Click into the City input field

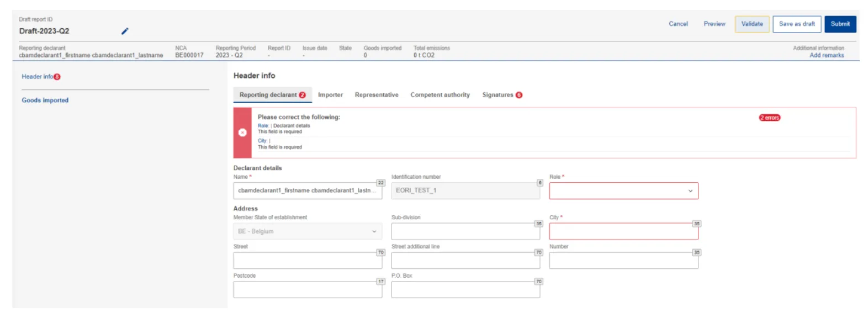623,231
